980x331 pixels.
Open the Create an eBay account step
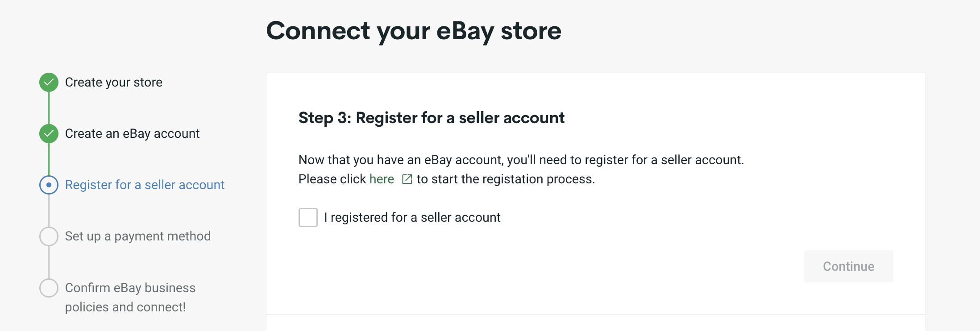coord(133,133)
